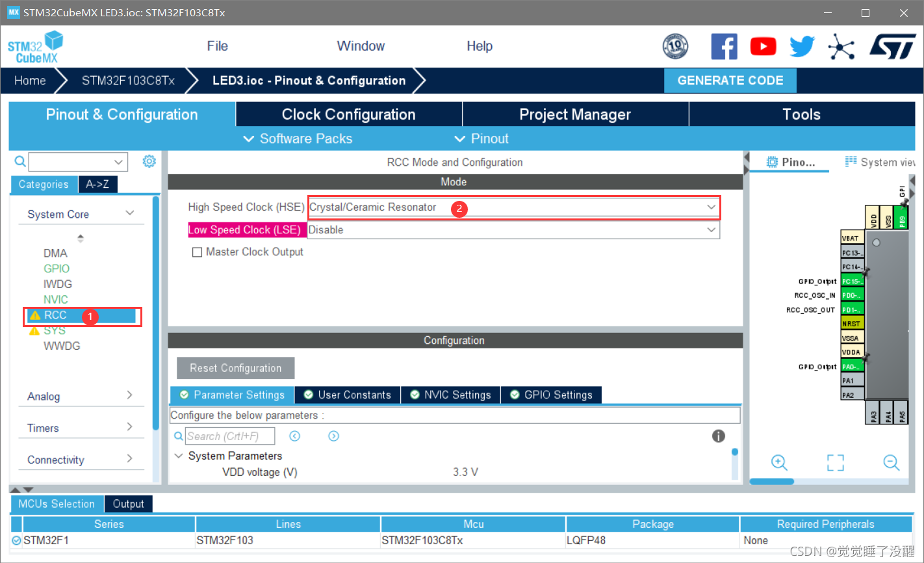Select the GPIO item
This screenshot has width=924, height=563.
[x=57, y=268]
